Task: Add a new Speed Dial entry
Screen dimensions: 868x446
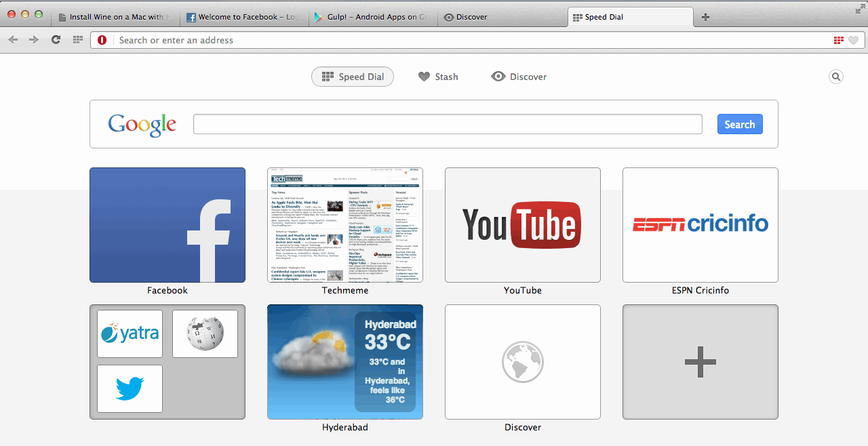Action: coord(701,362)
